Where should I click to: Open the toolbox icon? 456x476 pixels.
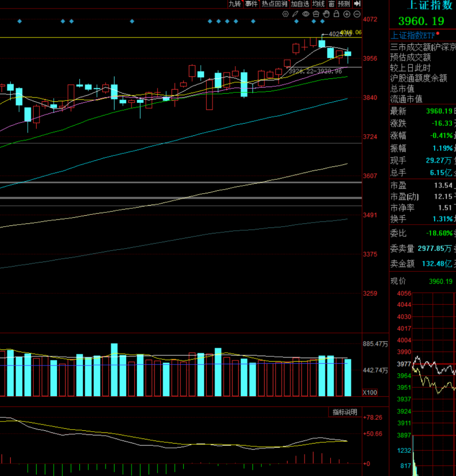316,14
